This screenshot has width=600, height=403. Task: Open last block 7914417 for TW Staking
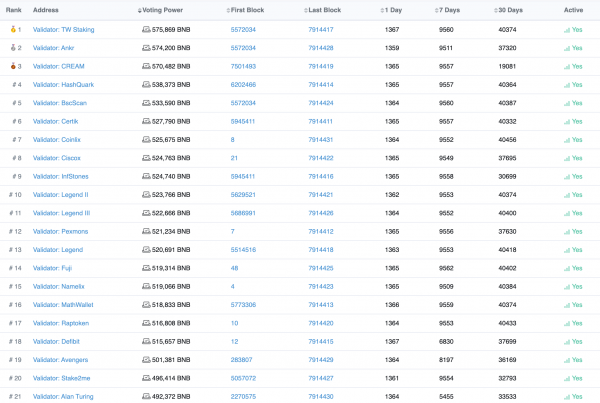[x=321, y=29]
